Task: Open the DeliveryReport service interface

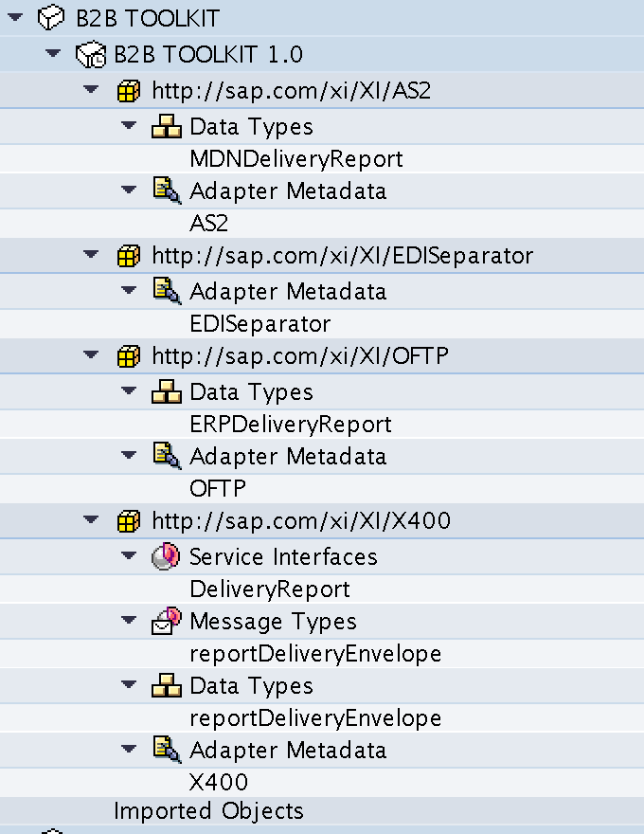Action: [270, 589]
